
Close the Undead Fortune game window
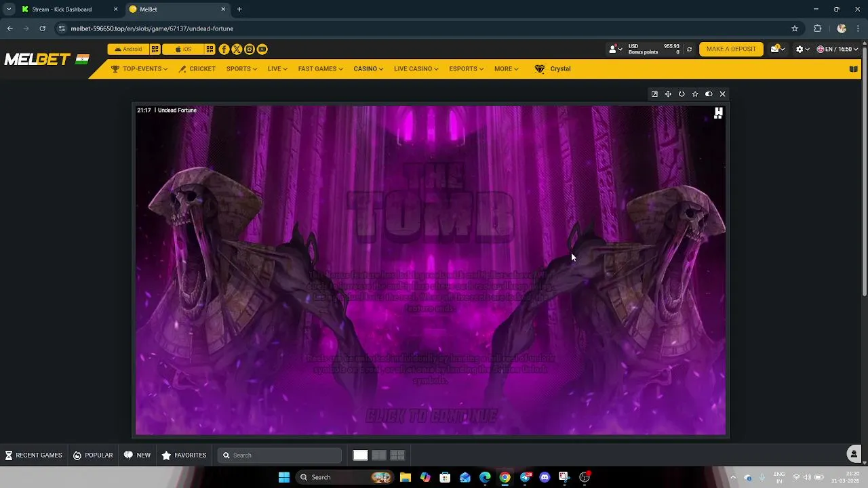[722, 94]
